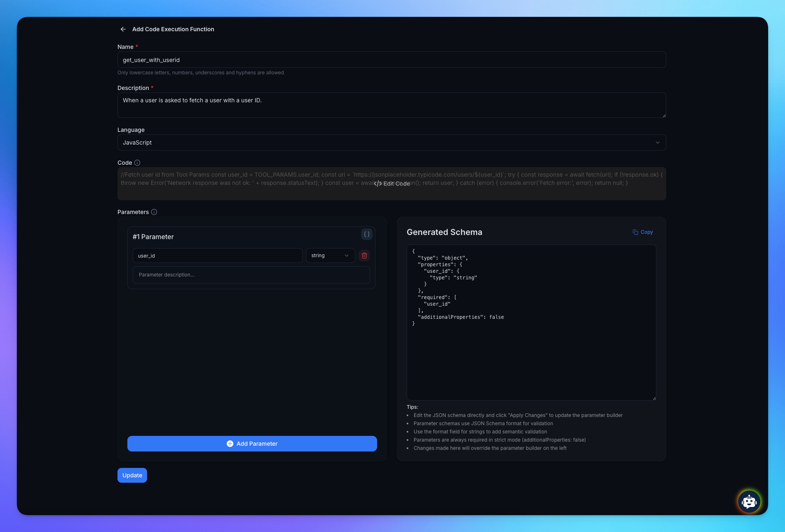785x532 pixels.
Task: Click the Description box resize handle
Action: coord(664,116)
